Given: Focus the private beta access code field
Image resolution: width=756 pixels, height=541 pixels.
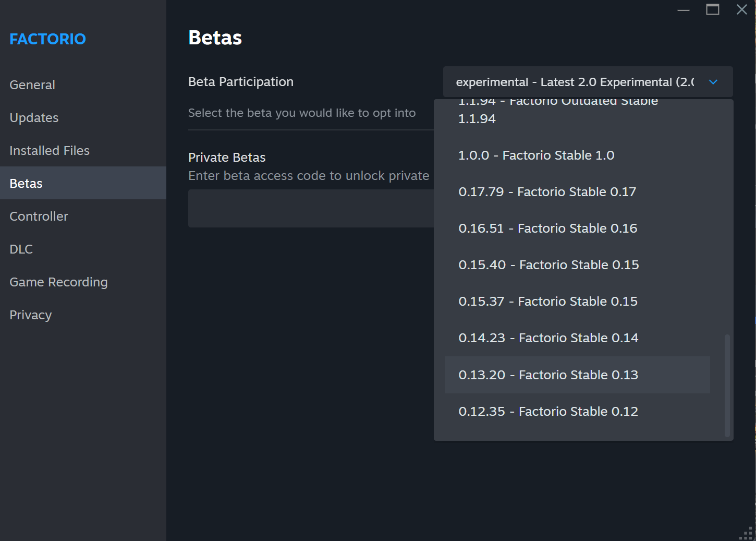Looking at the screenshot, I should pos(311,208).
